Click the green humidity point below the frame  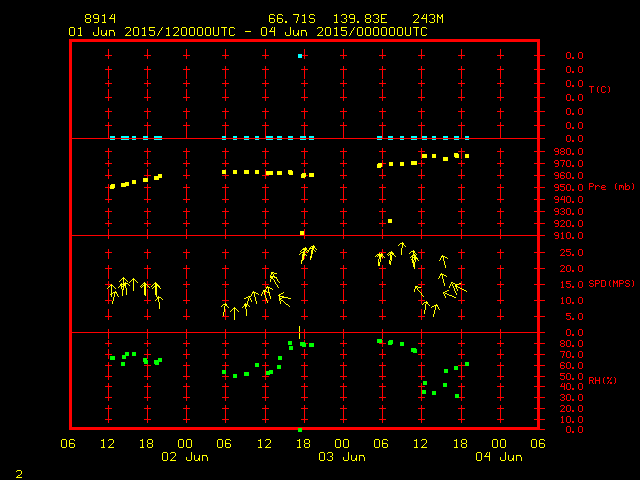(300, 430)
